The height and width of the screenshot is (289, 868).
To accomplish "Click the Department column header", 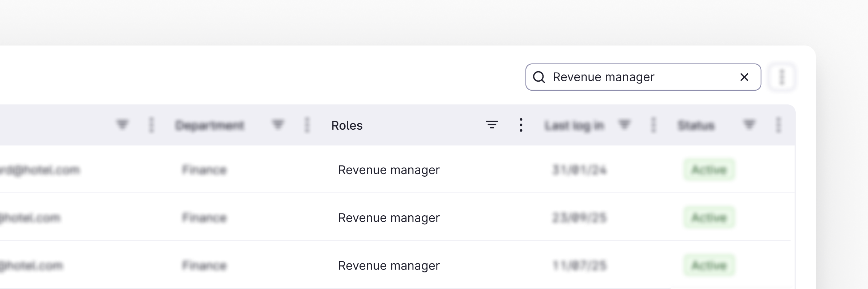I will (x=210, y=125).
